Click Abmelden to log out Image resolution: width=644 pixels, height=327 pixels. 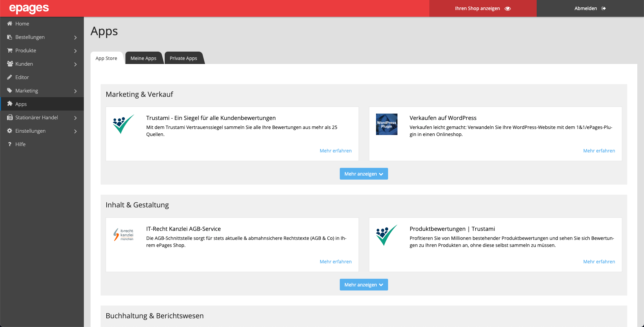pyautogui.click(x=590, y=8)
